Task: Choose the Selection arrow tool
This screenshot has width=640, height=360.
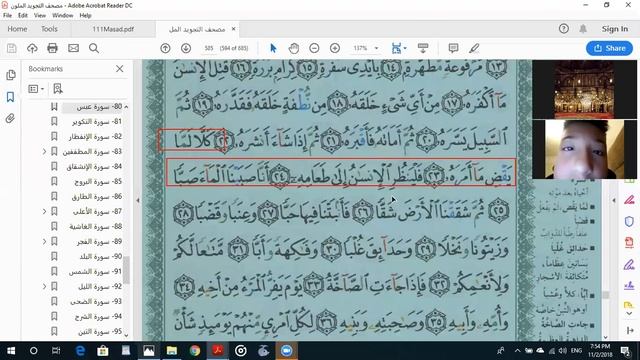Action: point(273,48)
